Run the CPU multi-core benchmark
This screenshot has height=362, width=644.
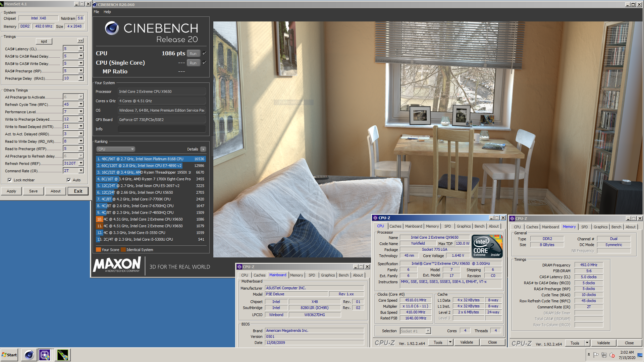pyautogui.click(x=193, y=53)
